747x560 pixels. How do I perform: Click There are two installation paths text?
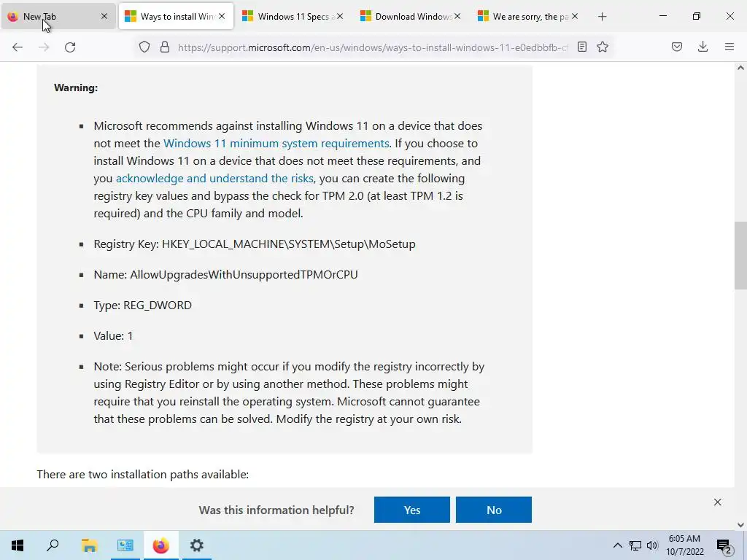[x=142, y=474]
